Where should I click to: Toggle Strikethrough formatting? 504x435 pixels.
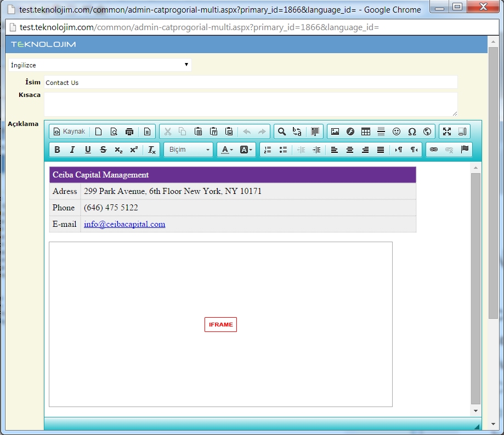point(103,150)
